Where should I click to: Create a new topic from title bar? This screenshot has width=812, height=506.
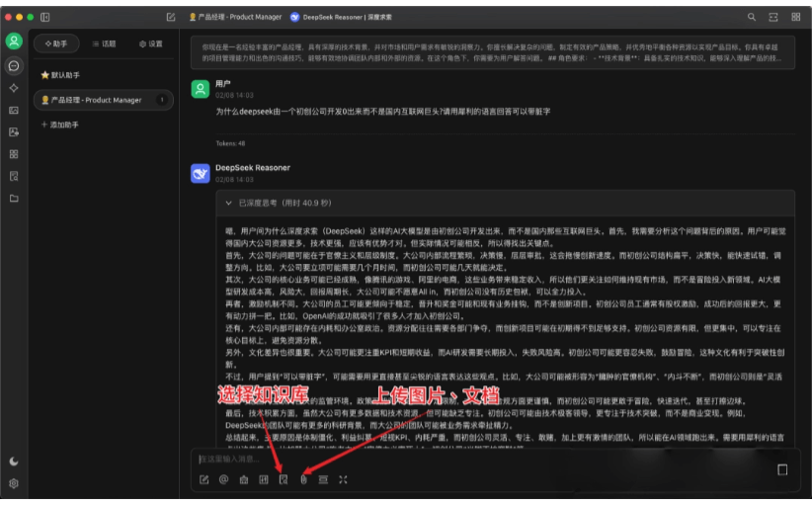tap(171, 17)
